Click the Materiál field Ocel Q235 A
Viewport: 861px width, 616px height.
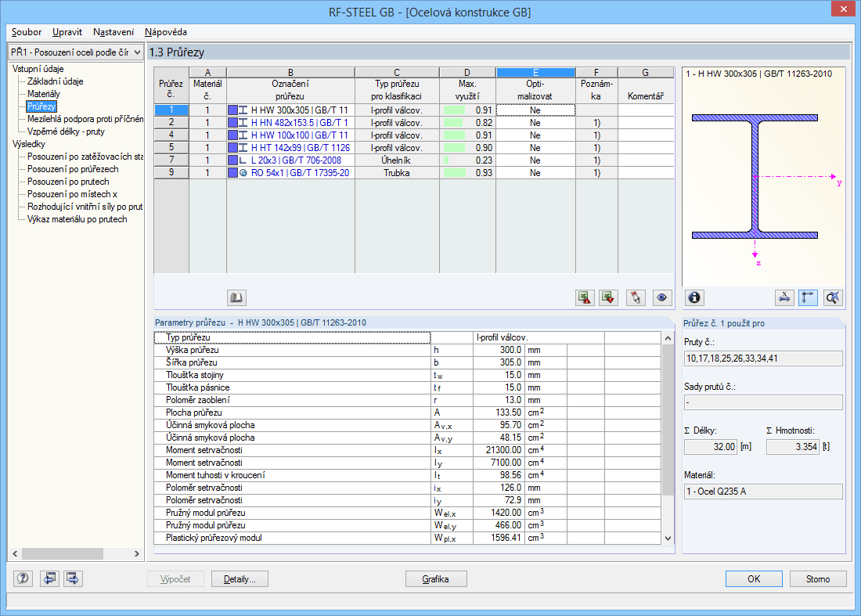click(x=763, y=492)
